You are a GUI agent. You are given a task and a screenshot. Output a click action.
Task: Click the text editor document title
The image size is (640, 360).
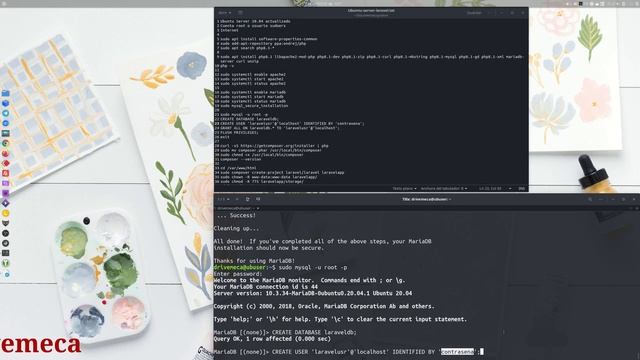click(371, 11)
